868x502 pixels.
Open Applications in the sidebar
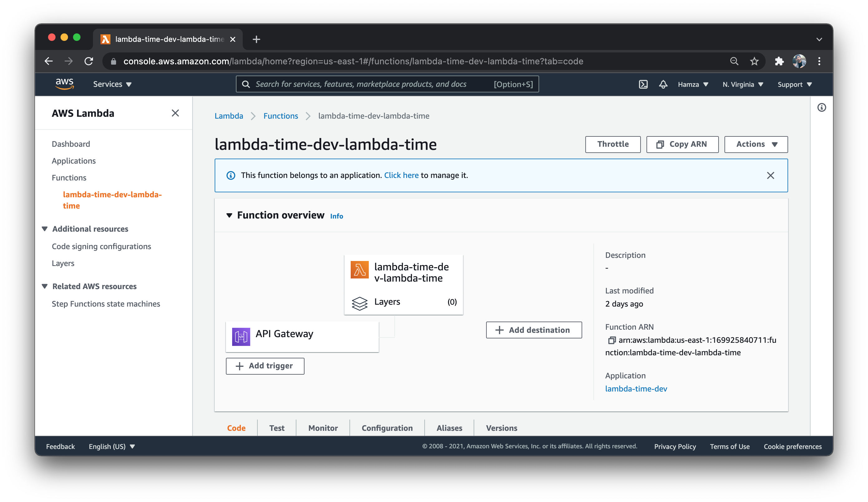pyautogui.click(x=74, y=161)
